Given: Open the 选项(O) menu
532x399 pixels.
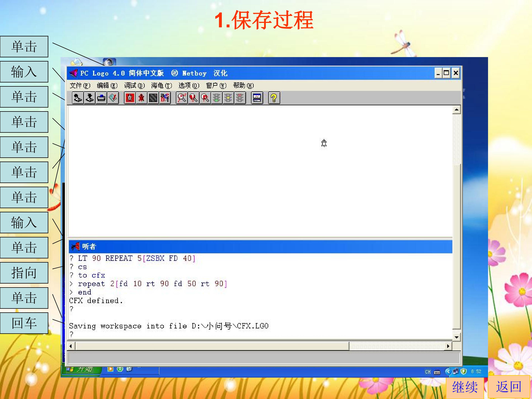Looking at the screenshot, I should tap(189, 85).
